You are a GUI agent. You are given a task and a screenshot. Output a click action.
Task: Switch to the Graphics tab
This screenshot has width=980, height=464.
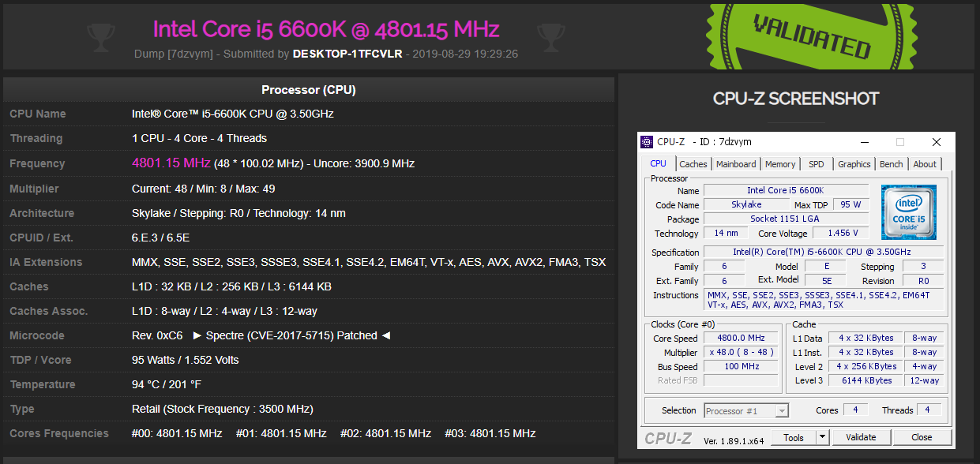pyautogui.click(x=854, y=164)
